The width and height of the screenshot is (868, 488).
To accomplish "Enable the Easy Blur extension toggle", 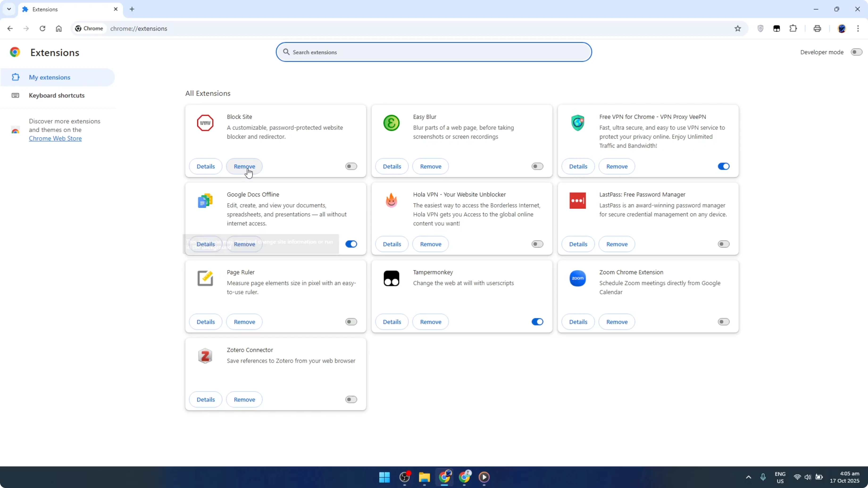I will point(537,166).
